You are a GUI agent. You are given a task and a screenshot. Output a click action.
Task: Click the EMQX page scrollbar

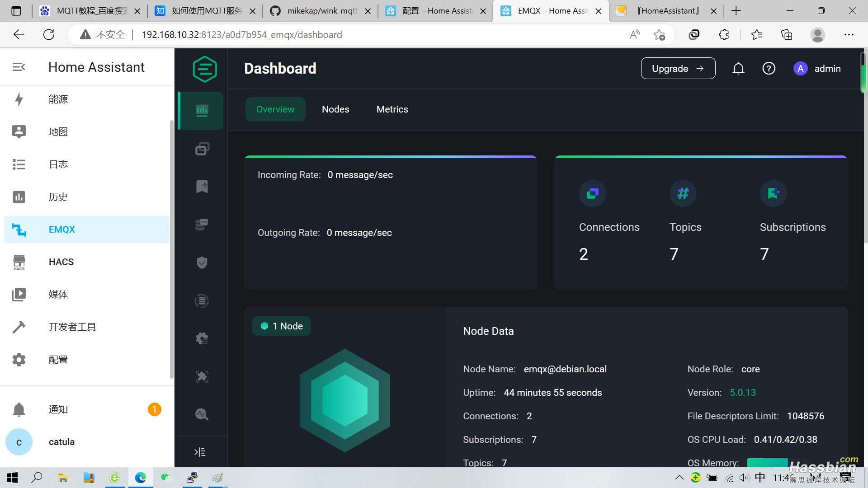click(863, 72)
